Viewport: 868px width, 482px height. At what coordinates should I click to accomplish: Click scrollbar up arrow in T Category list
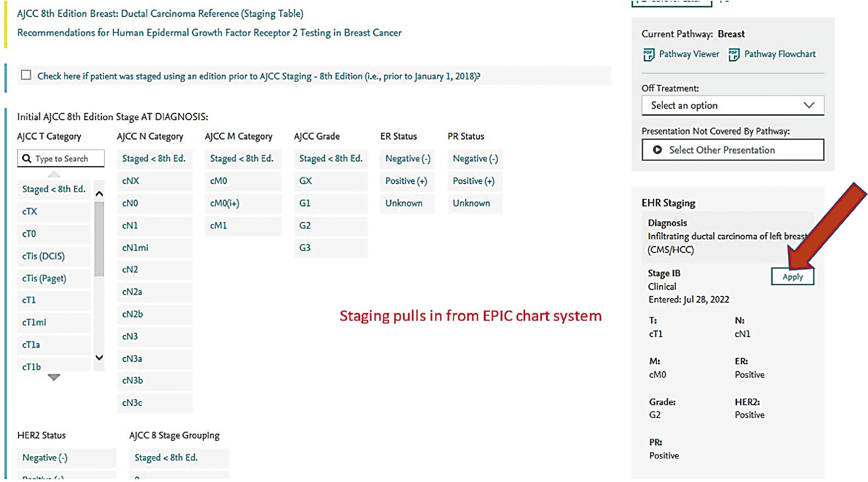click(99, 194)
